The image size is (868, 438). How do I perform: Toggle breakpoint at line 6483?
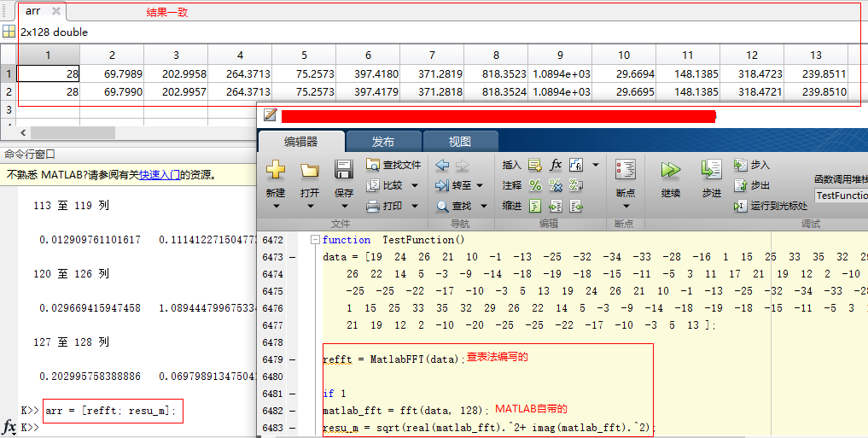(x=292, y=428)
